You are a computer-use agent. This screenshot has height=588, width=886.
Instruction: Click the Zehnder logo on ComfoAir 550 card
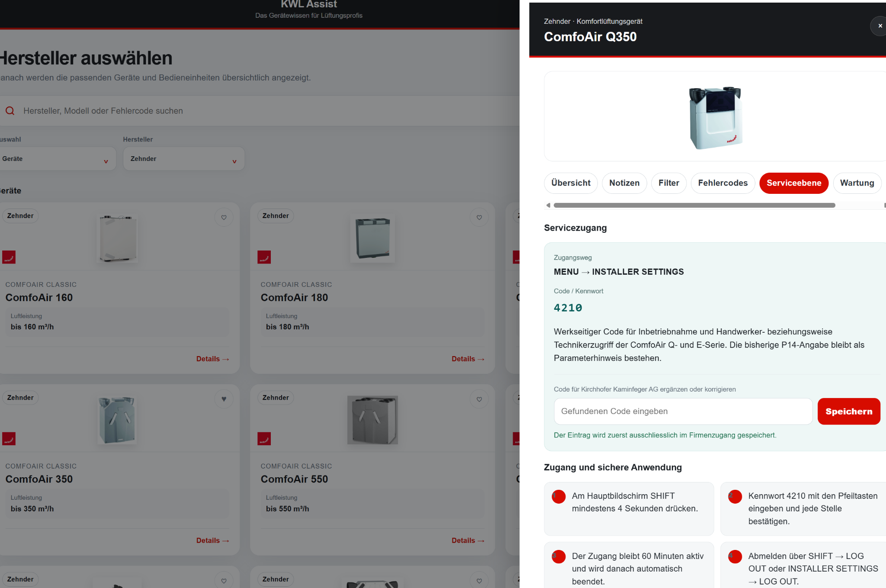pos(264,439)
